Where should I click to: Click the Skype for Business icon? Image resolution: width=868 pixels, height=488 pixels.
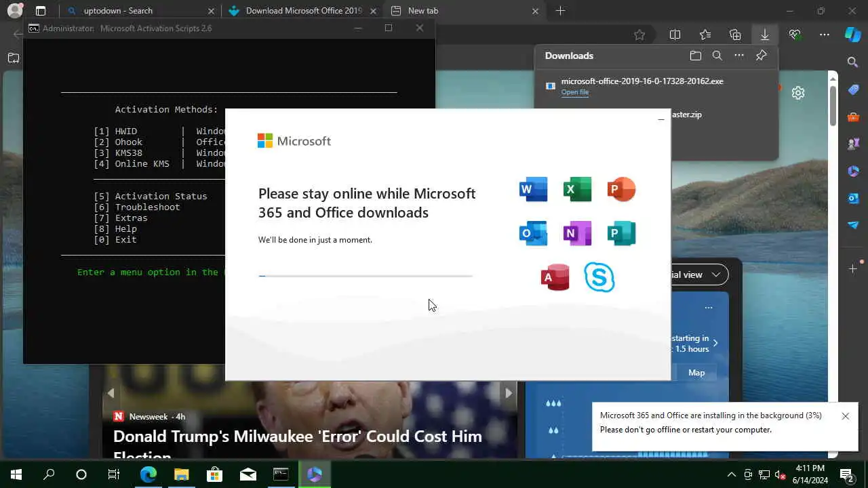[599, 277]
